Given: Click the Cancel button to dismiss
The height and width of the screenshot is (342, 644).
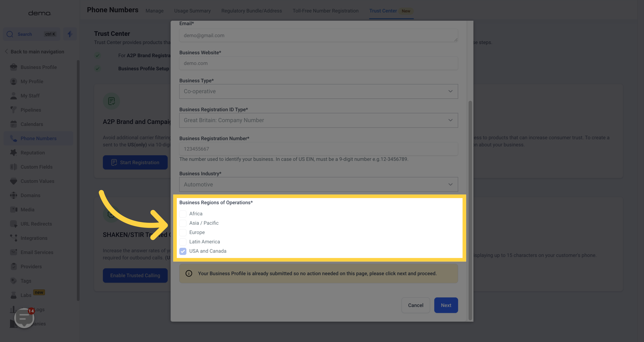Looking at the screenshot, I should click(415, 305).
